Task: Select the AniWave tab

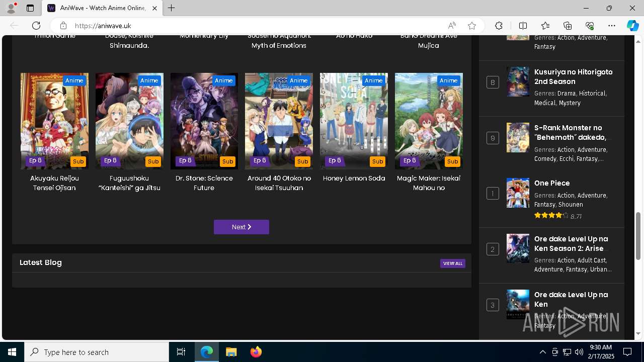Action: click(x=102, y=8)
